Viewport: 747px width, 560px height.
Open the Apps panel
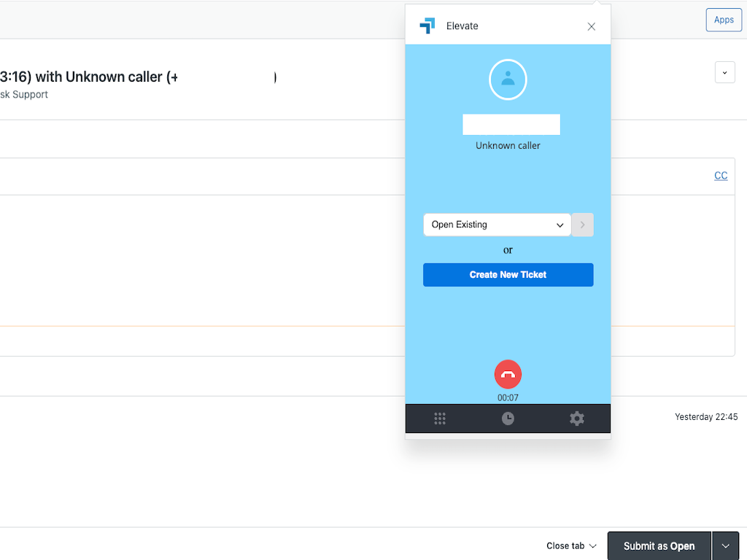click(723, 20)
